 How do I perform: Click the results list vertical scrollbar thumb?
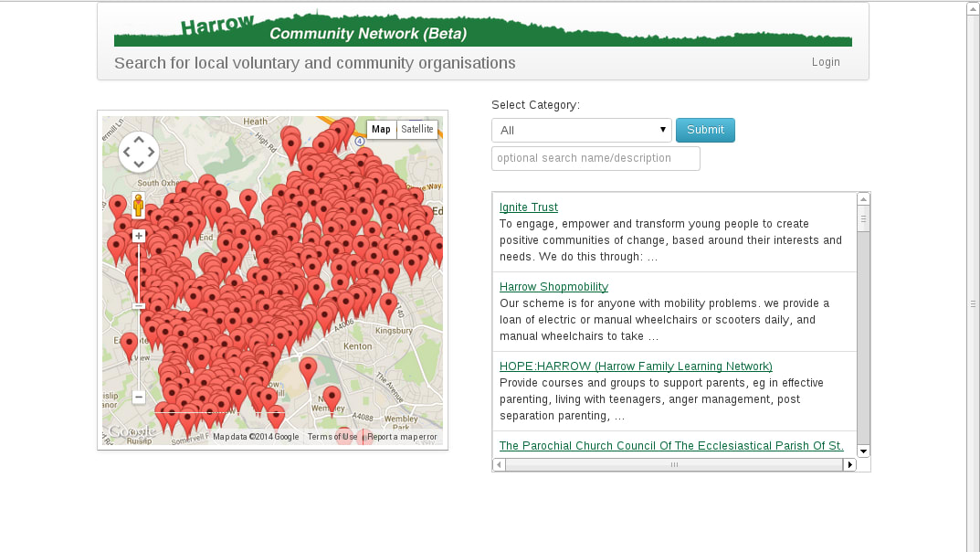coord(863,218)
